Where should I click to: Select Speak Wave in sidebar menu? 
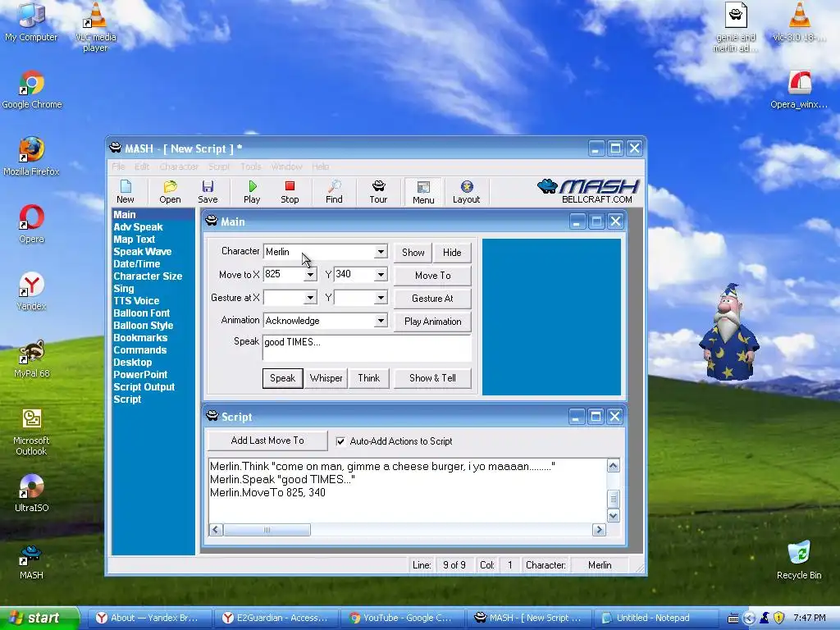point(143,252)
